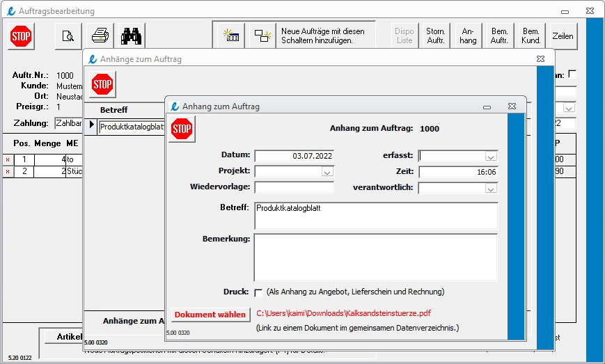Click the STOP icon in Auftragsbearbeitung toolbar
This screenshot has width=605, height=364.
[22, 35]
